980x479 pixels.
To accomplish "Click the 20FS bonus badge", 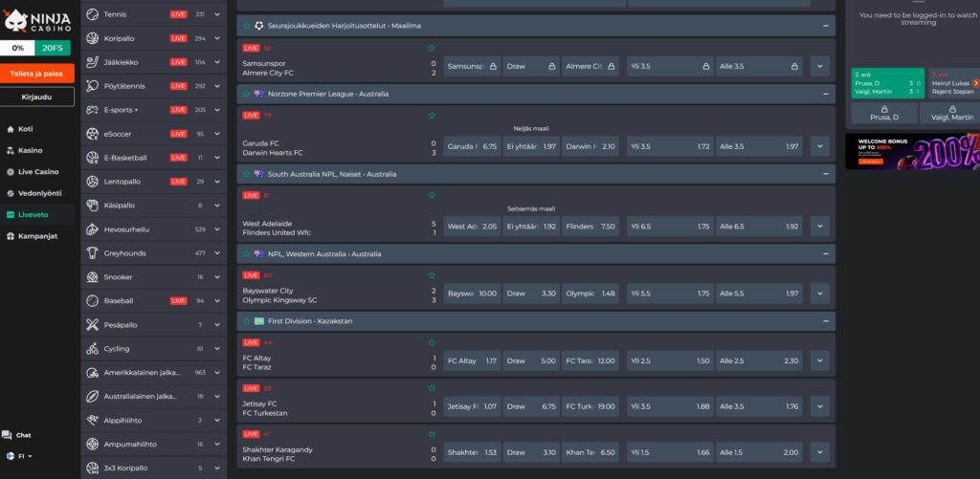I will pos(53,48).
